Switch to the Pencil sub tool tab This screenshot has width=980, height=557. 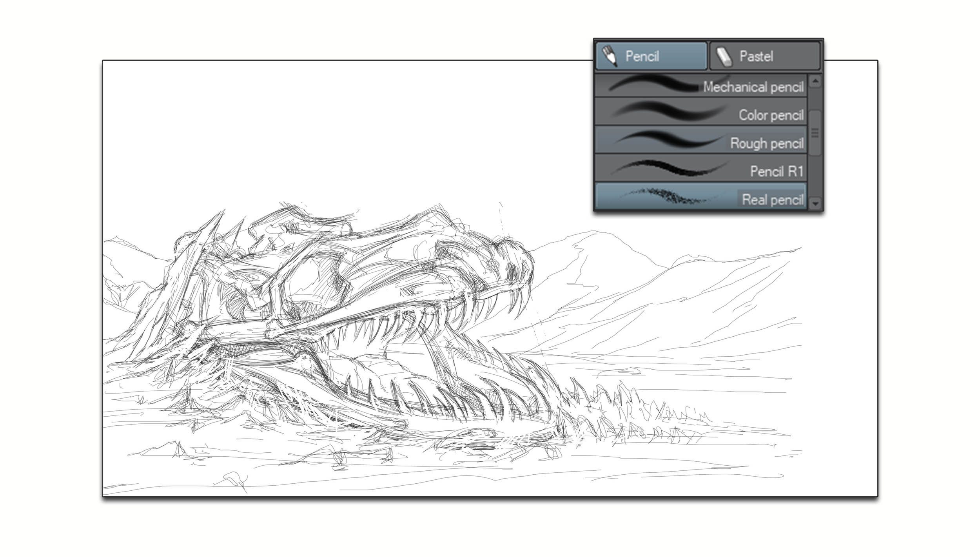click(651, 56)
